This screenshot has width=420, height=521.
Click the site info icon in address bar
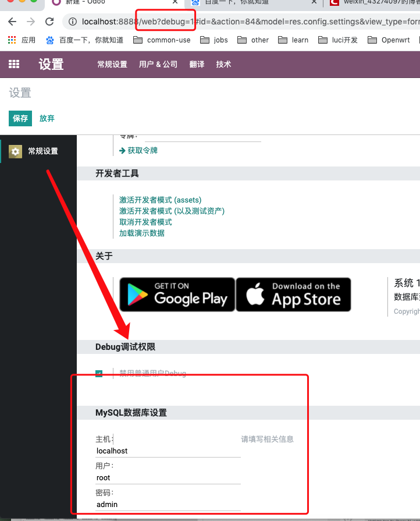coord(72,22)
